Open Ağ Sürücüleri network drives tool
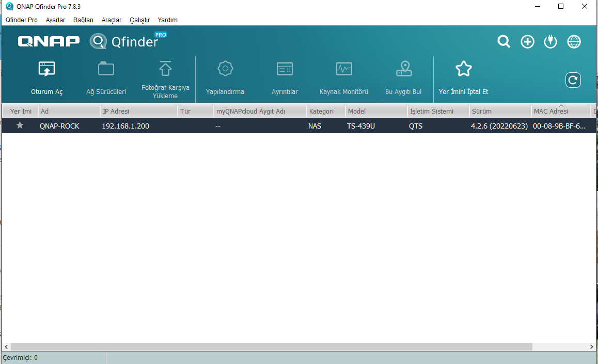This screenshot has height=364, width=598. 106,69
